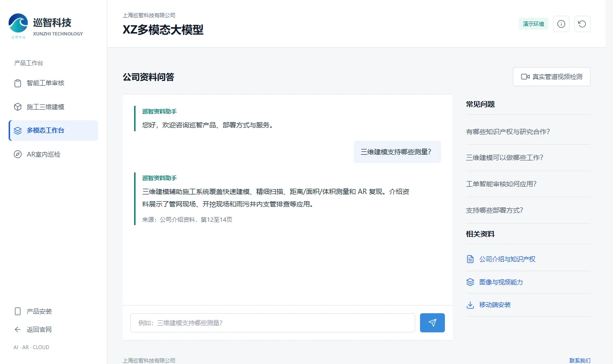Open the 图像与视频能力 resource link
613x364 pixels.
[x=528, y=282]
